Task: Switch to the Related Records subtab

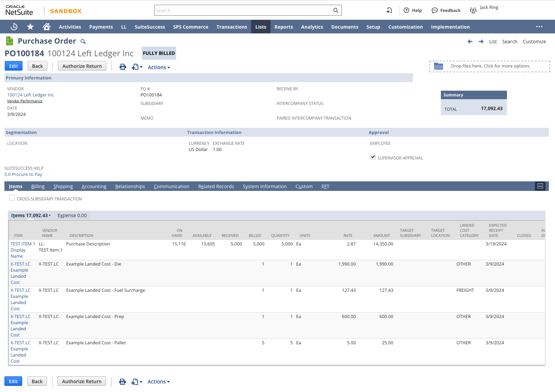Action: coord(216,186)
